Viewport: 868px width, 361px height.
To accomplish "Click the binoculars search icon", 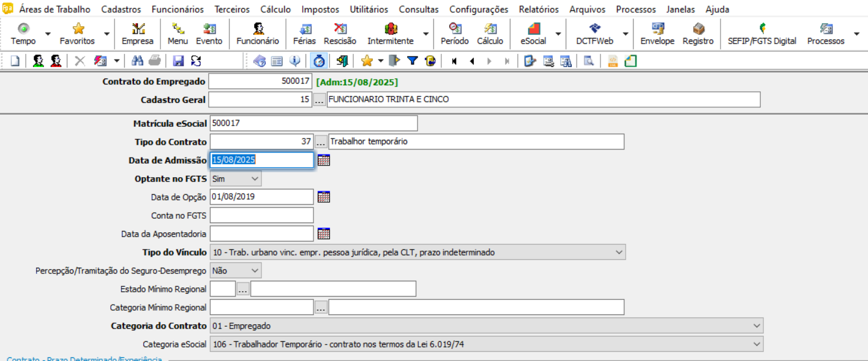I will (138, 61).
